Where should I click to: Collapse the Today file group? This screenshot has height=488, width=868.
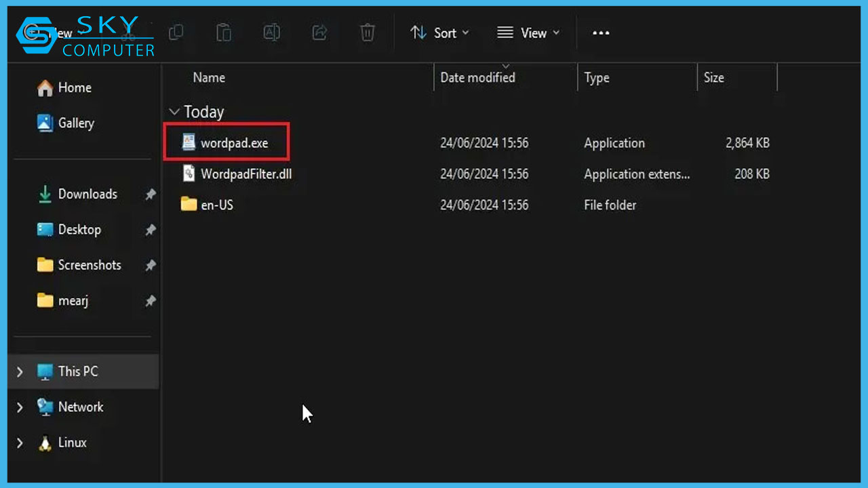click(x=174, y=111)
